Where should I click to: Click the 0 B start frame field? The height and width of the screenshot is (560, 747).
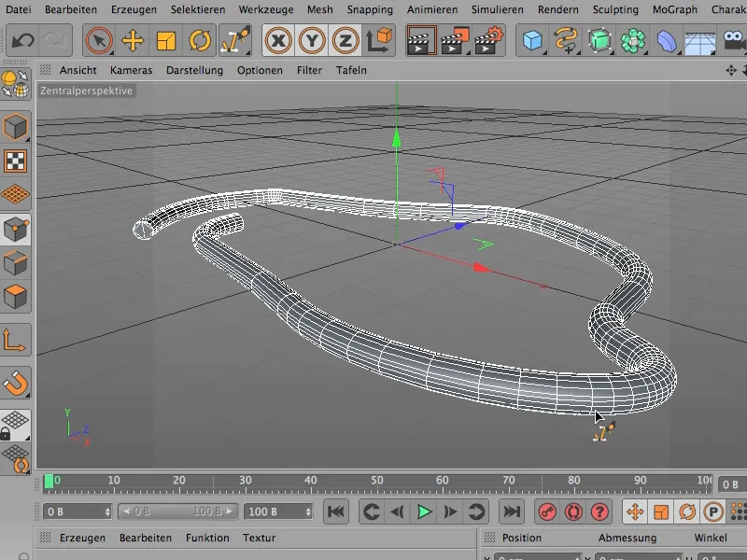[x=78, y=511]
